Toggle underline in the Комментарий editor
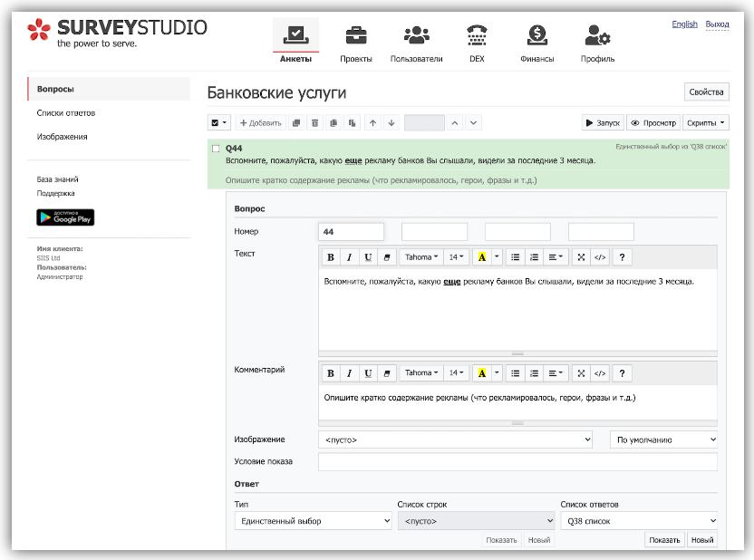The image size is (754, 560). pos(368,373)
